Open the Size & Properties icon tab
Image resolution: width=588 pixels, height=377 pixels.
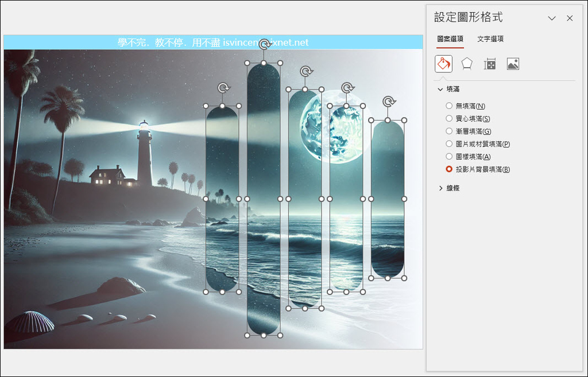(490, 64)
